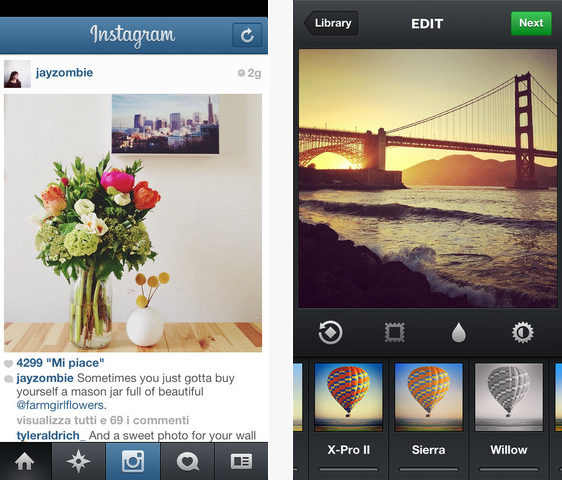View all comments via 'visualizza tutti' link
Image resolution: width=562 pixels, height=480 pixels.
click(103, 420)
